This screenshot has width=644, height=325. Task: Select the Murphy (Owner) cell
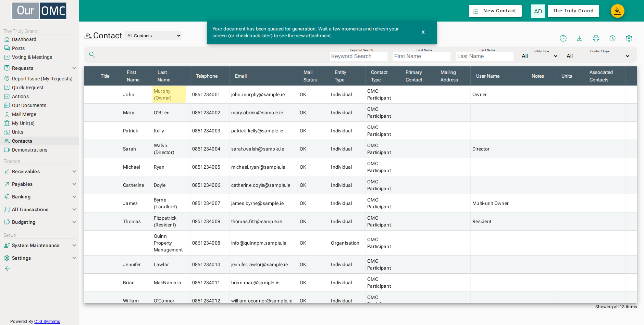(169, 94)
